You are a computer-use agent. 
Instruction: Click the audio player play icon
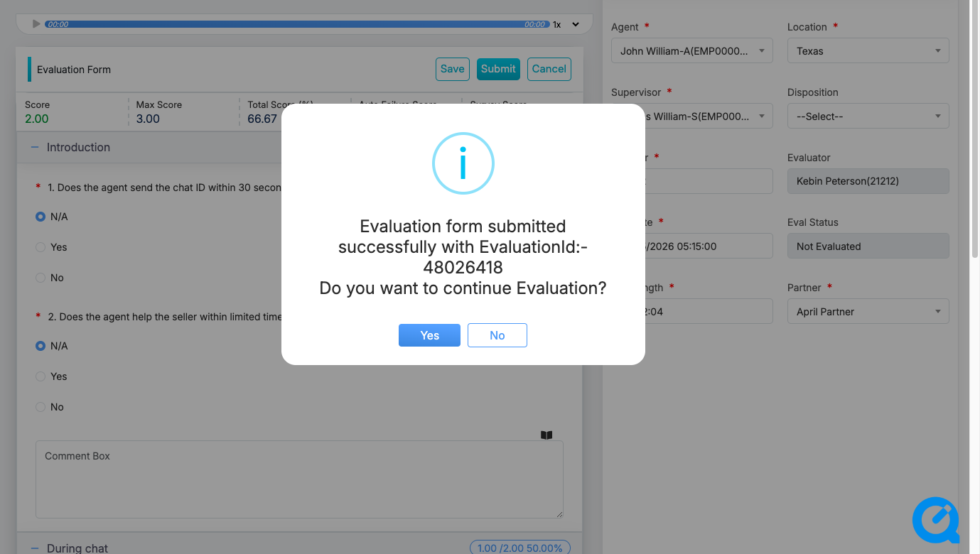click(36, 24)
